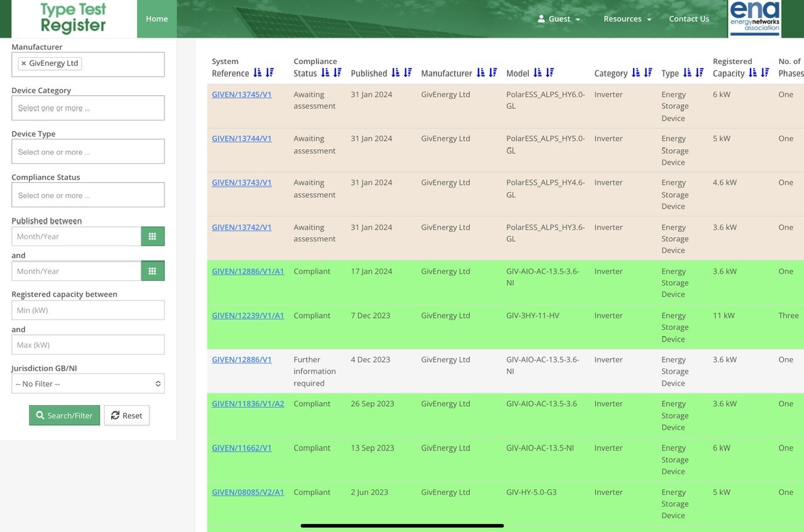Expand the Guest account menu
This screenshot has width=804, height=532.
click(x=558, y=19)
